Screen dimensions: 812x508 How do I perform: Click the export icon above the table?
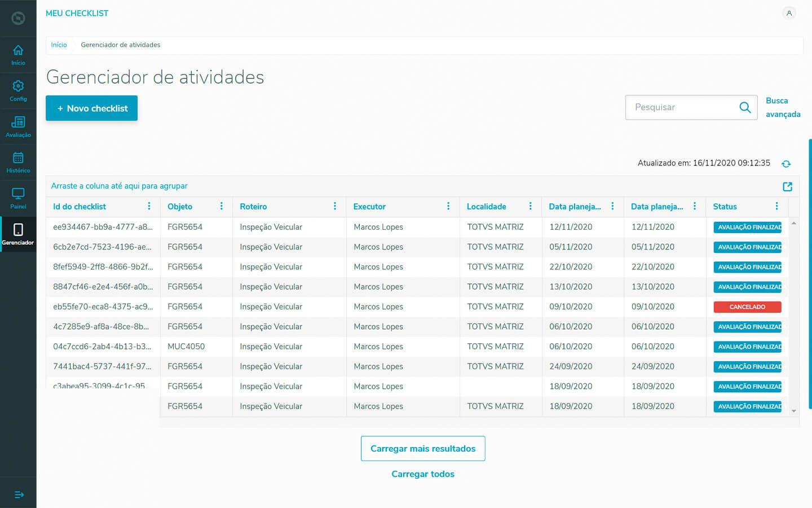(x=787, y=186)
